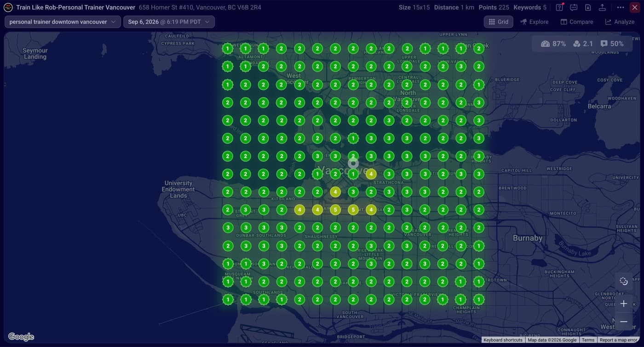Open the map Terms link
Screen dimensions: 644x347
coord(588,340)
